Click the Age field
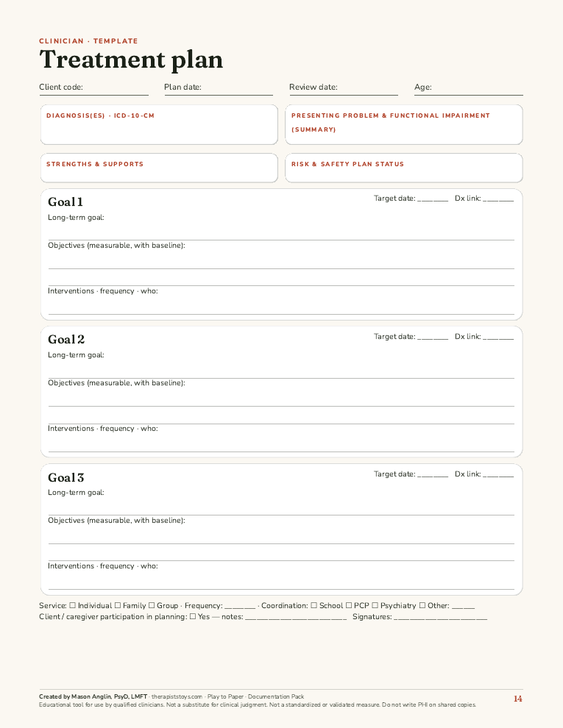 point(469,88)
